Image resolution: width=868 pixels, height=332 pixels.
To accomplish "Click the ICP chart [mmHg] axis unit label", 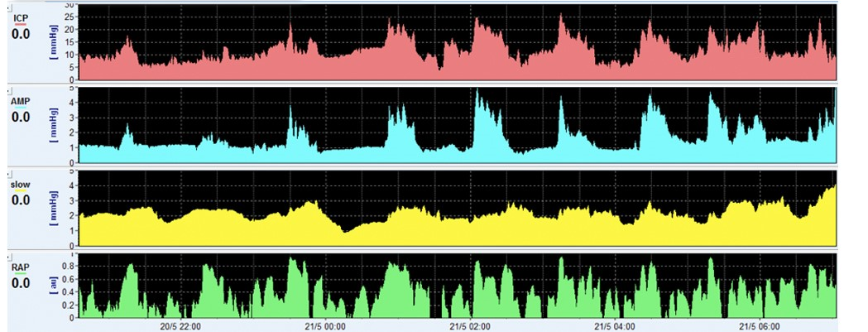I will (53, 42).
